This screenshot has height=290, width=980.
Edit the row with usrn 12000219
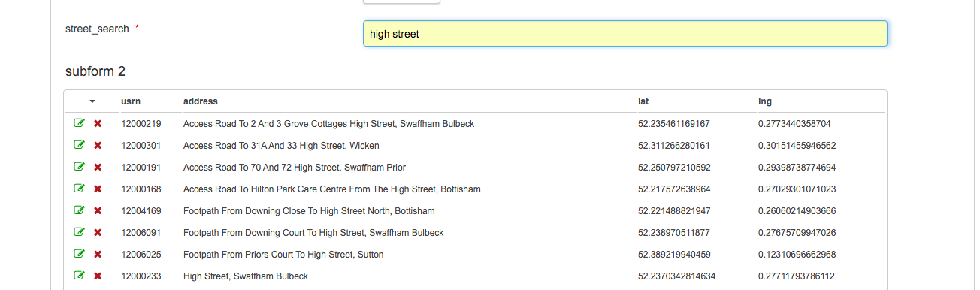point(79,123)
